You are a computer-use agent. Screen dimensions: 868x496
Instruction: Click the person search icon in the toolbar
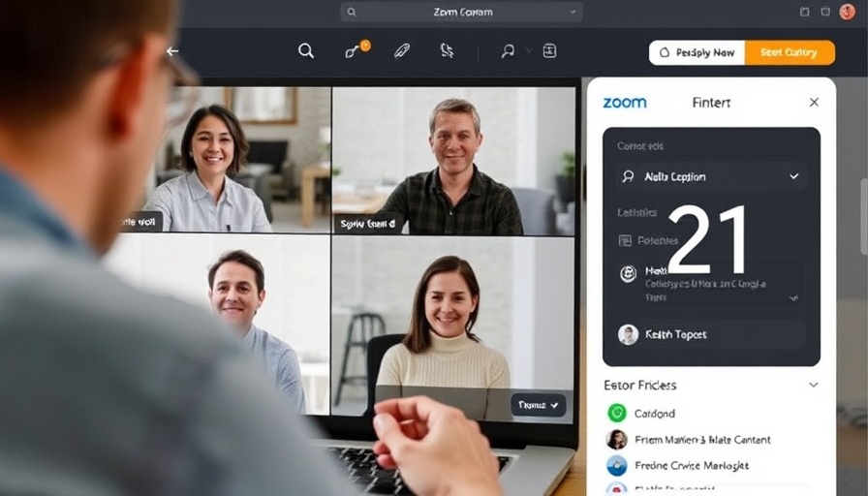coord(508,51)
